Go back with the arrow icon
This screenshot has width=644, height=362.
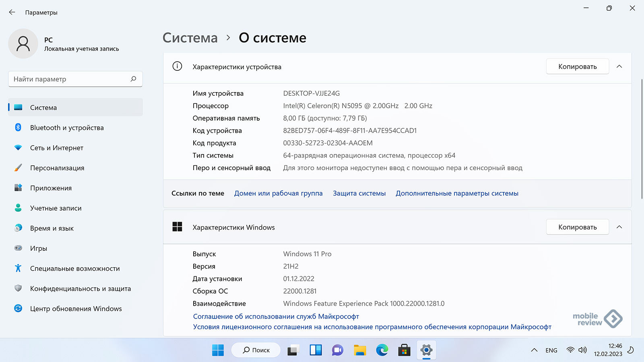click(12, 12)
